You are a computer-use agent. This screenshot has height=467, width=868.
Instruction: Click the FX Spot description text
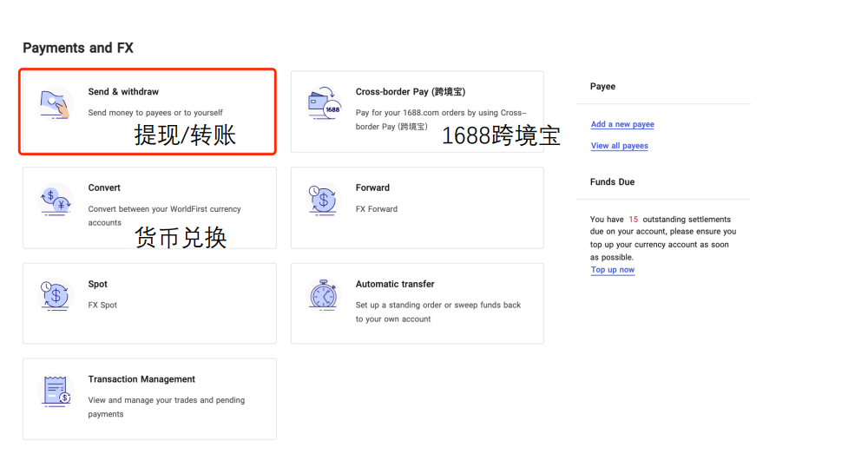pos(102,306)
